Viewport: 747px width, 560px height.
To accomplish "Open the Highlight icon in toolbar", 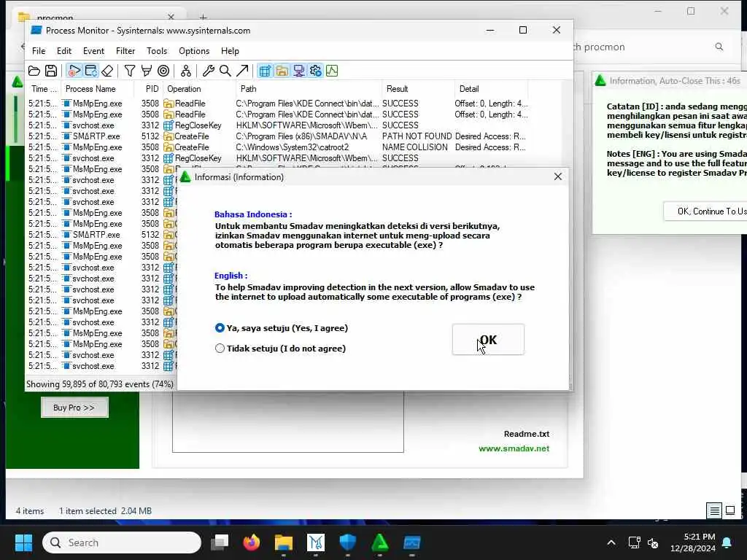I will 146,71.
